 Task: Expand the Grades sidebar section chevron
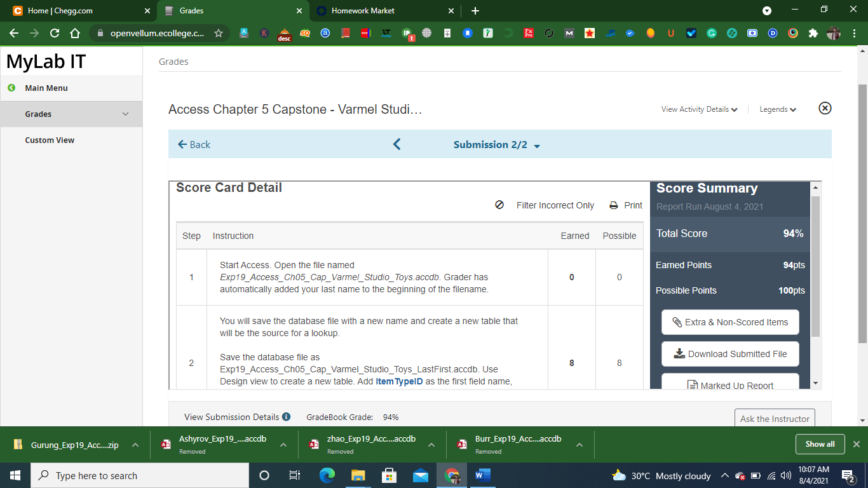125,114
